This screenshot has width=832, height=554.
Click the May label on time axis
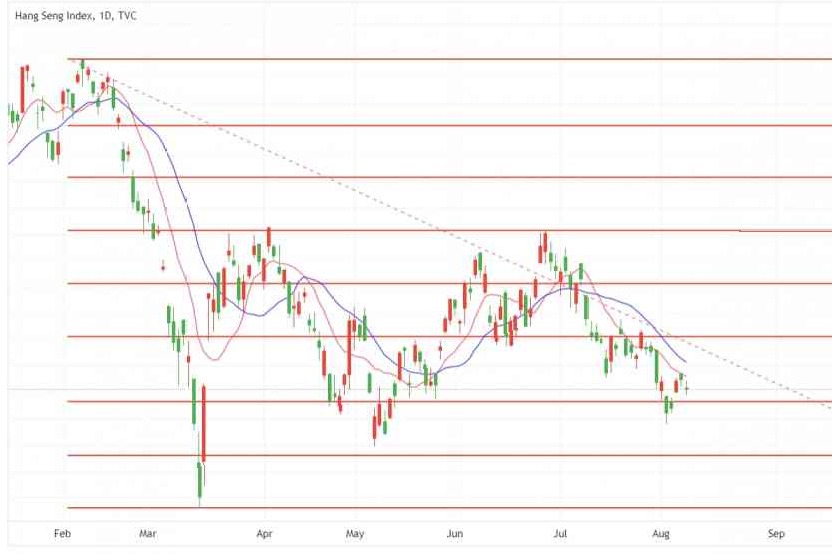click(x=355, y=535)
